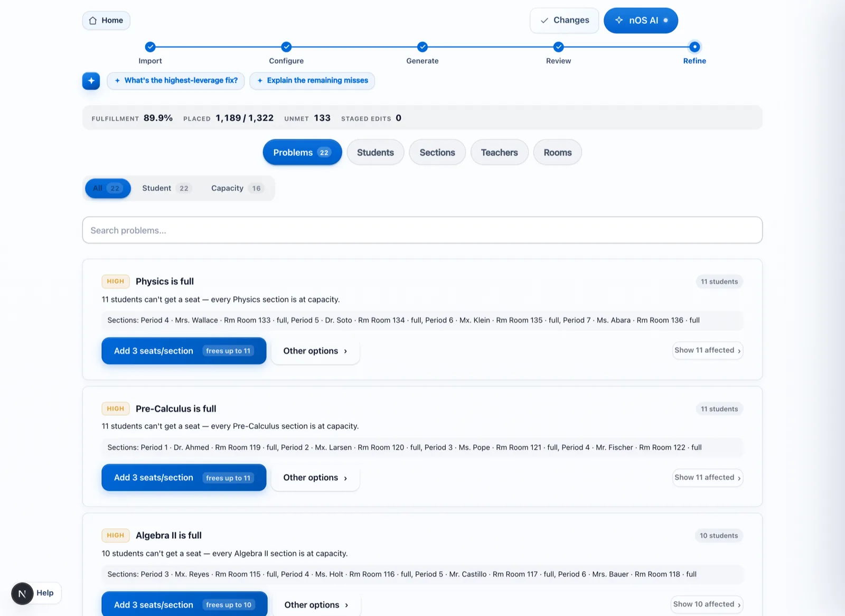This screenshot has width=845, height=616.
Task: Go back to the Review step marker
Action: click(558, 47)
